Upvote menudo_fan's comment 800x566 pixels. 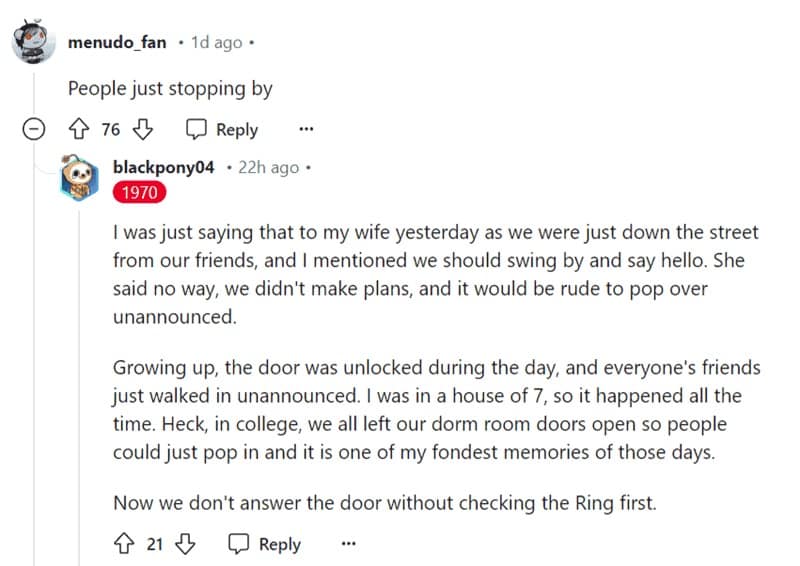(79, 129)
